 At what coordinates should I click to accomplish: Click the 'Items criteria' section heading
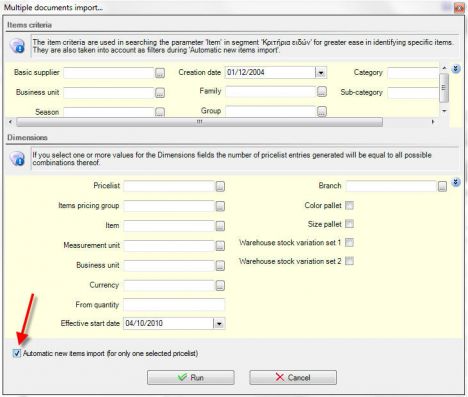pos(29,25)
